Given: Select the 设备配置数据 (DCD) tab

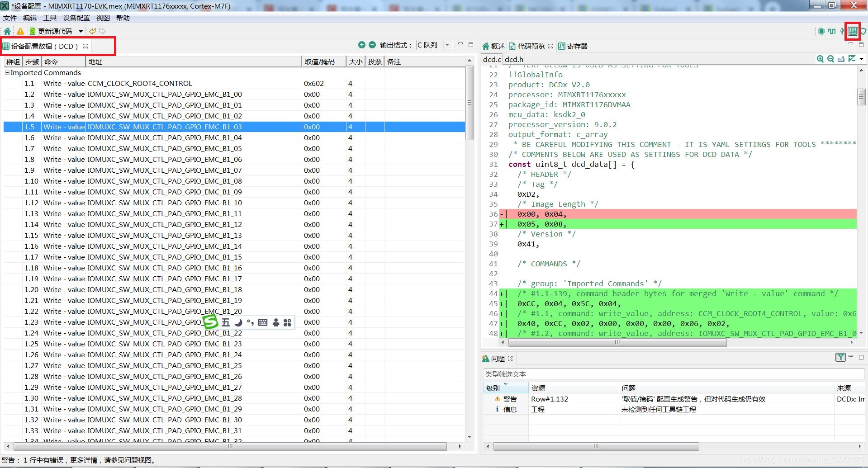Looking at the screenshot, I should tap(44, 46).
